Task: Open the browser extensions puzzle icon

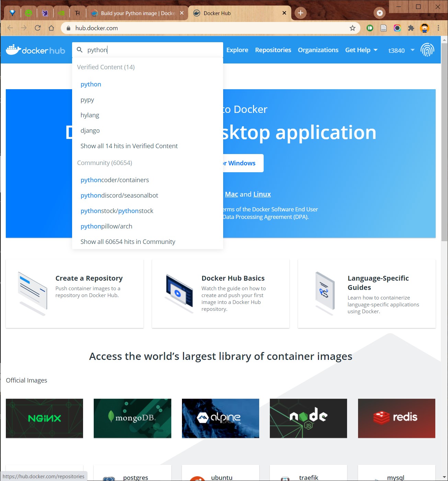Action: coord(411,28)
